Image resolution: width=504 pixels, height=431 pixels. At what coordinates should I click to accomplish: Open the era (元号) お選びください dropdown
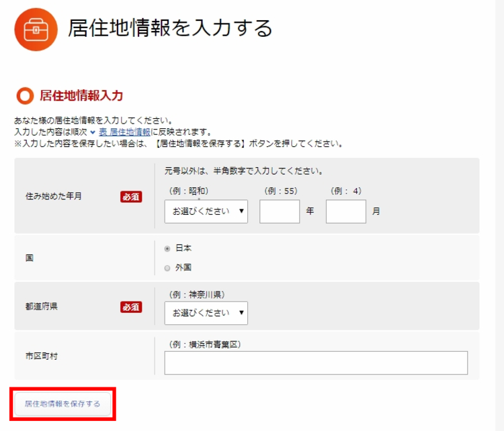206,211
